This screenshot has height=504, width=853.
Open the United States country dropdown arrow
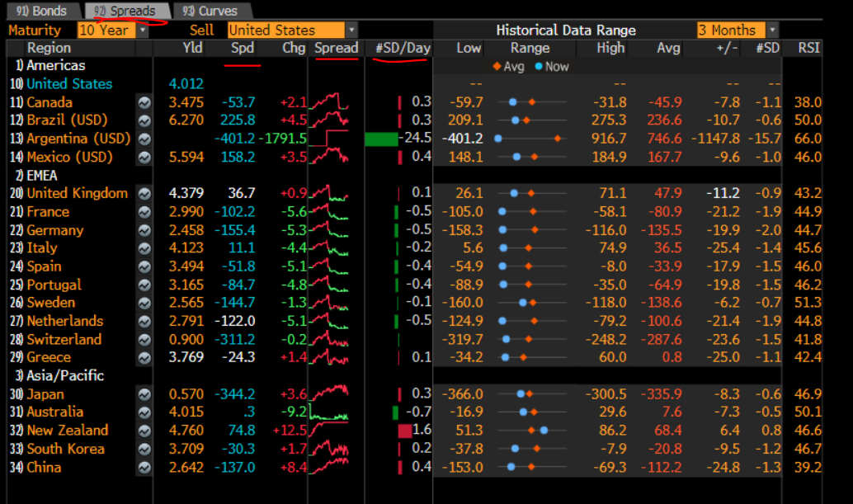(x=351, y=30)
